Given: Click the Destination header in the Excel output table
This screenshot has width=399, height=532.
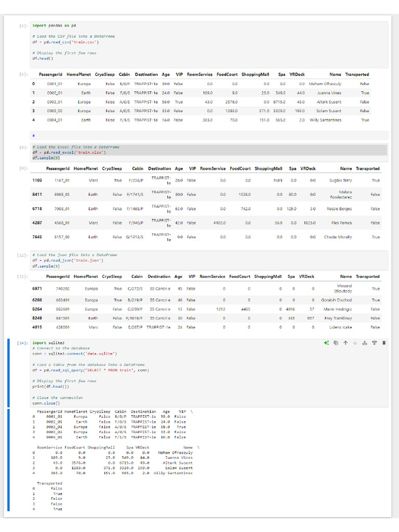Looking at the screenshot, I should (x=159, y=168).
